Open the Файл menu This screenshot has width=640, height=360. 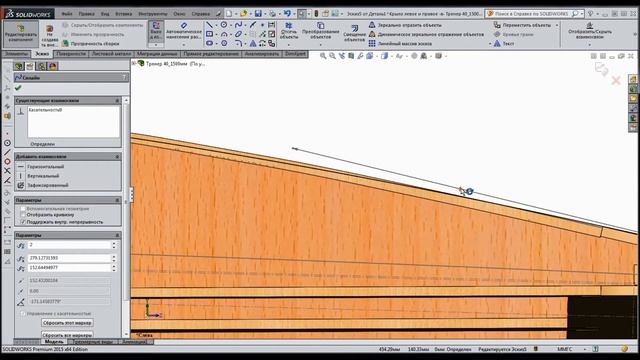point(67,13)
